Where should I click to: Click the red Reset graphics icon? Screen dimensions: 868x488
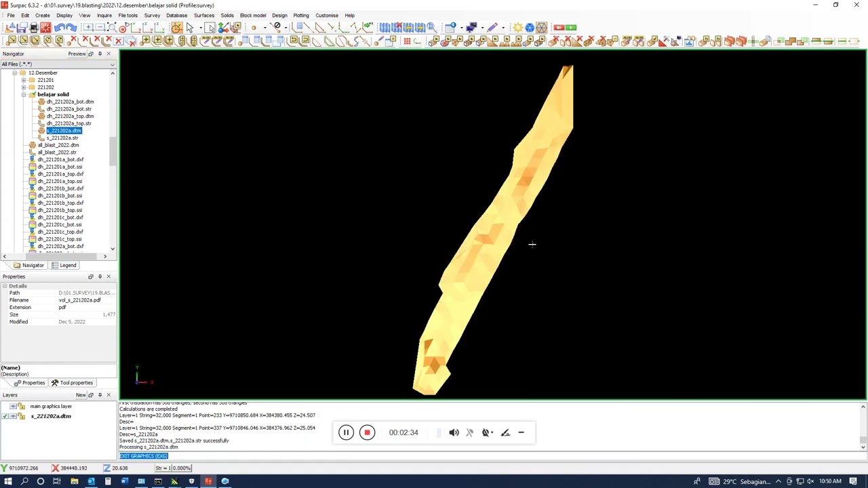[45, 27]
